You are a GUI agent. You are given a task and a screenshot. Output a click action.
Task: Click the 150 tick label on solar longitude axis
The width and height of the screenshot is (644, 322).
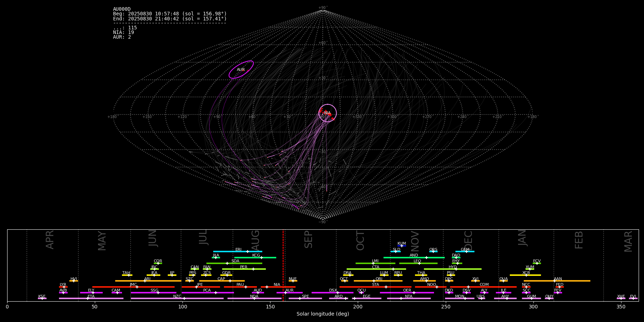270,307
